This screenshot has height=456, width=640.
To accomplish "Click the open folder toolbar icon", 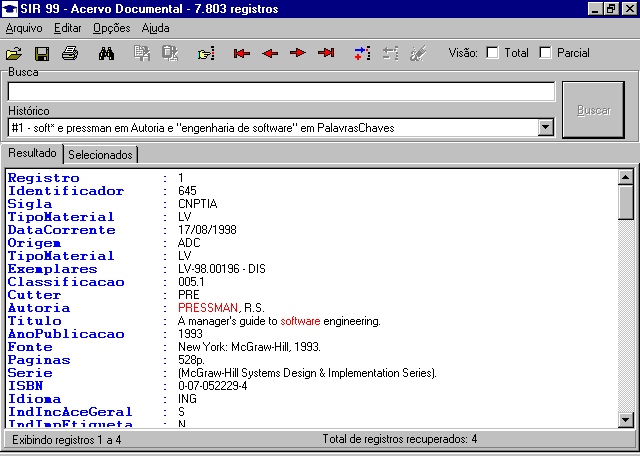I will pyautogui.click(x=14, y=53).
